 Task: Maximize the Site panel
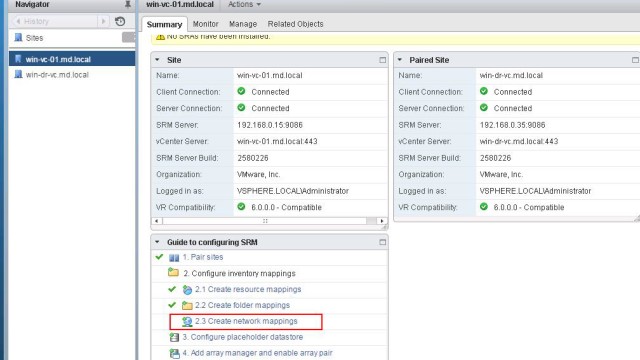382,60
